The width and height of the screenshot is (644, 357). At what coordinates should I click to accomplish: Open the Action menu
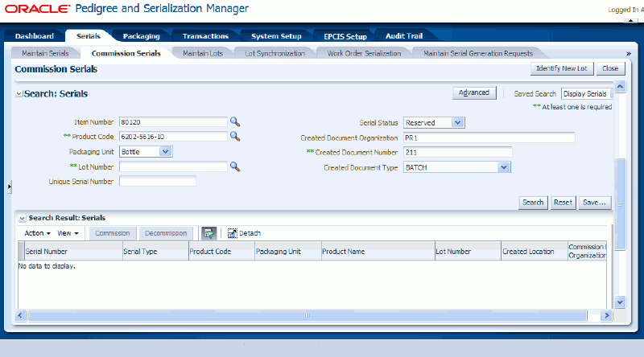37,233
